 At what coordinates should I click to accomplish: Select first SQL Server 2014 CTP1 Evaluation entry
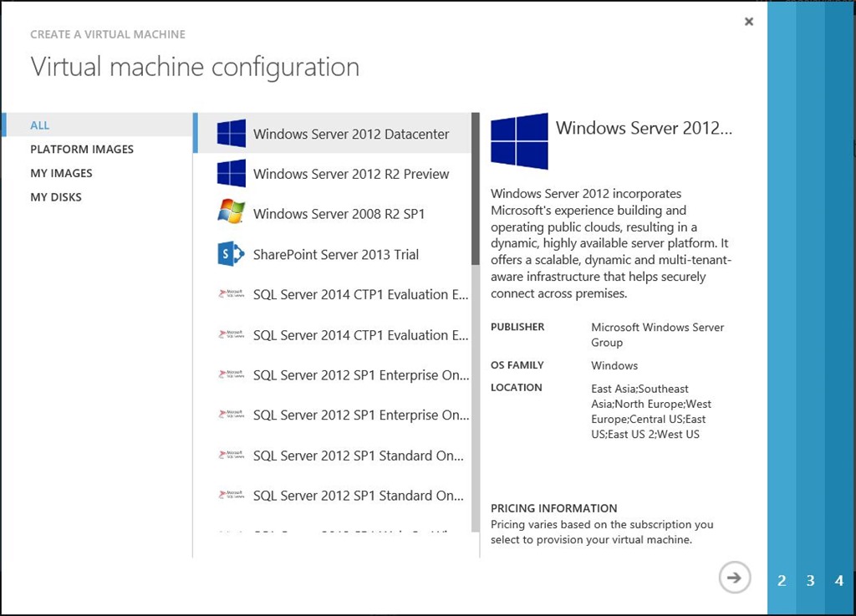(x=333, y=294)
